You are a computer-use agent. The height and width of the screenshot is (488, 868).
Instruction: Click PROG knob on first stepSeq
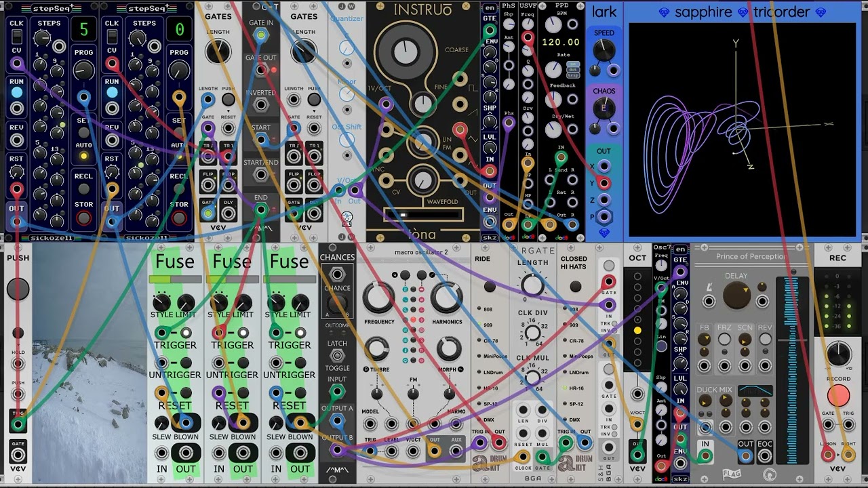tap(83, 70)
